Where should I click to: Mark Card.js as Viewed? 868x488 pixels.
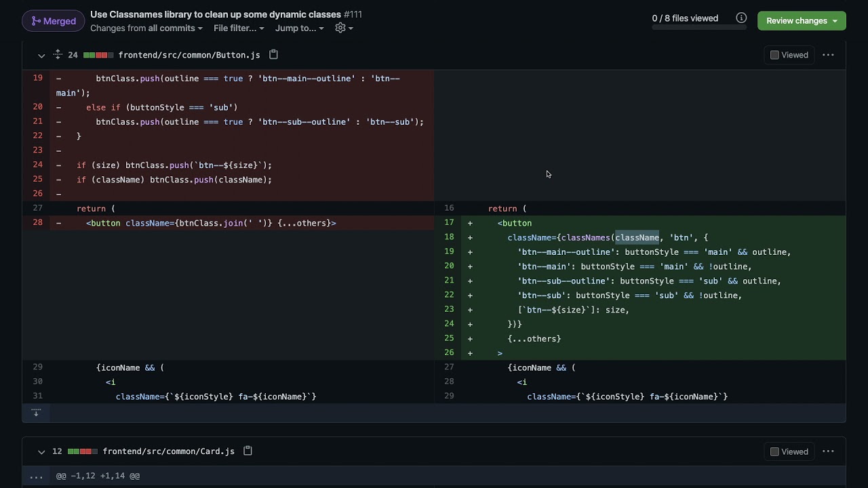(x=774, y=451)
